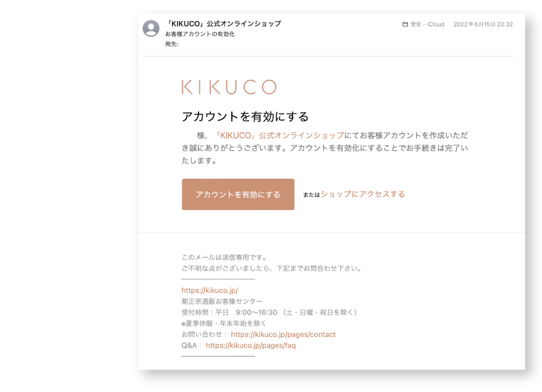The width and height of the screenshot is (542, 392).
Task: Click the sender name 「KIKUCO」公式オンラインショップ
Action: [223, 24]
